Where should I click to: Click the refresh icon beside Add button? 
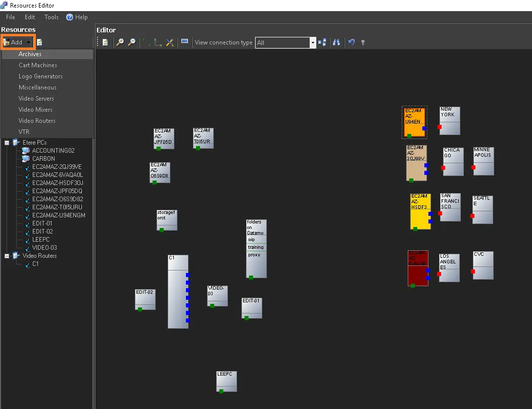[x=39, y=42]
